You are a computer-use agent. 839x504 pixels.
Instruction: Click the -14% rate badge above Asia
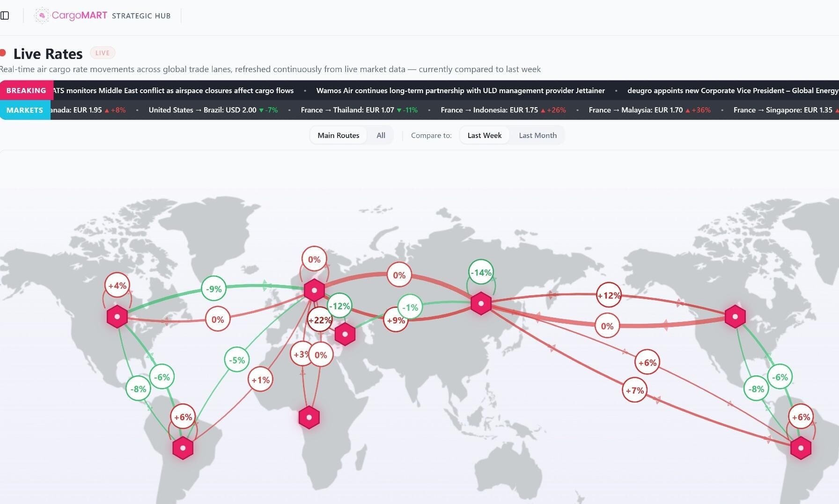481,272
